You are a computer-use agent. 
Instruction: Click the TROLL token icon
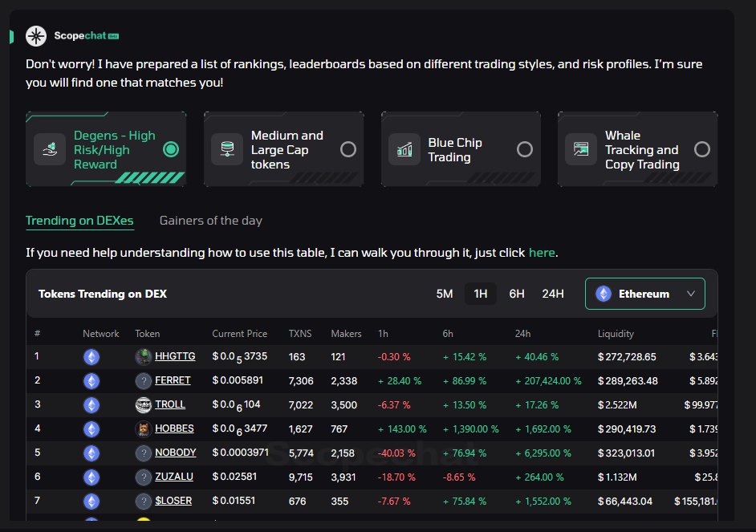(x=144, y=404)
